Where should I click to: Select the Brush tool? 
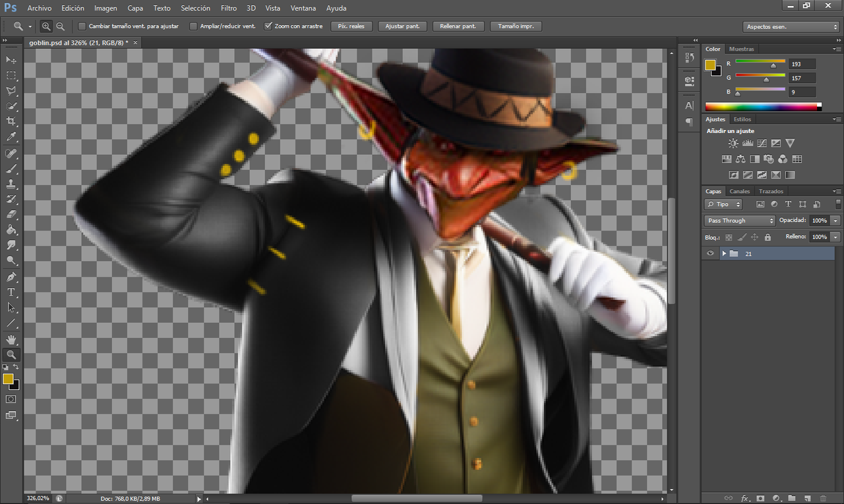tap(11, 169)
